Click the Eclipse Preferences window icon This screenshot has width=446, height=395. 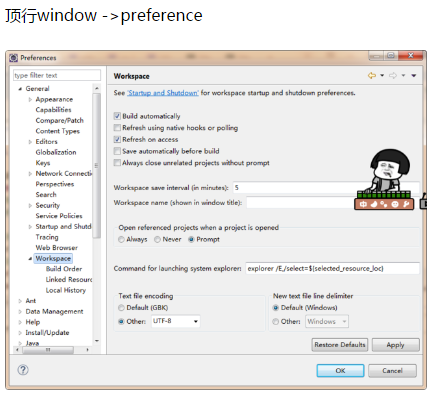(14, 58)
